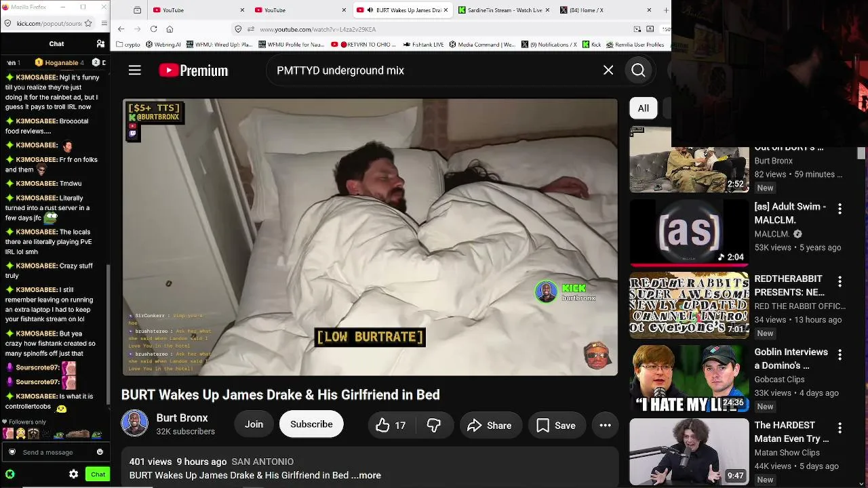Open the Kick bookmark

pyautogui.click(x=591, y=45)
